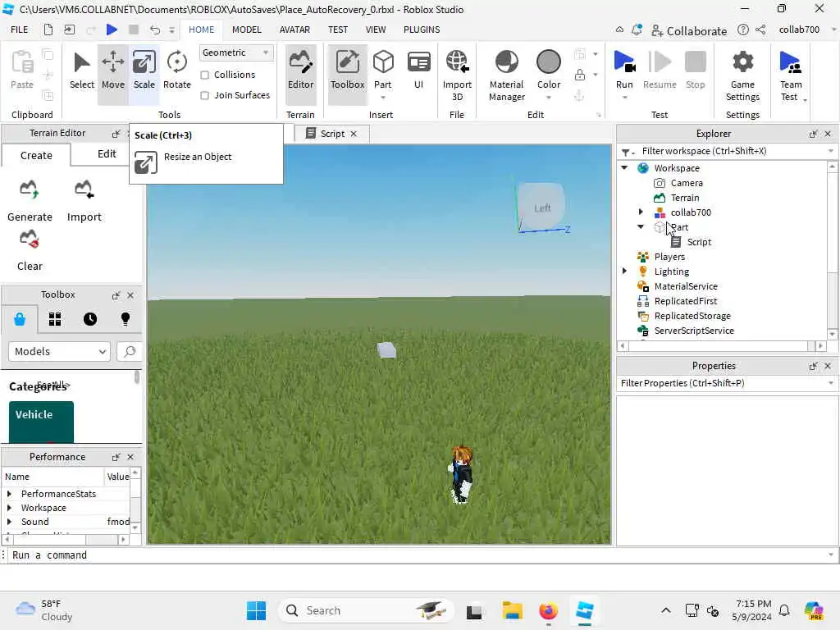Viewport: 840px width, 630px height.
Task: Click the taskbar Search box
Action: pyautogui.click(x=367, y=610)
